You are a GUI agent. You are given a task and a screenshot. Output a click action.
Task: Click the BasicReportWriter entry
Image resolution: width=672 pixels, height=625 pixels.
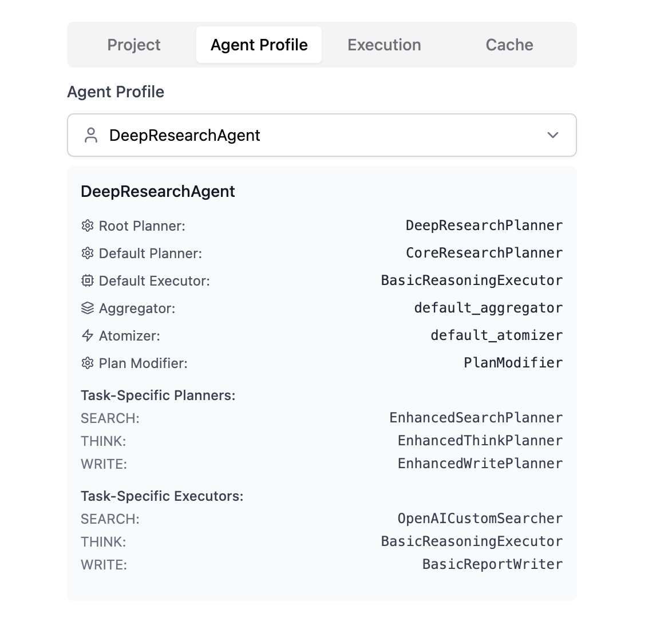pyautogui.click(x=492, y=564)
